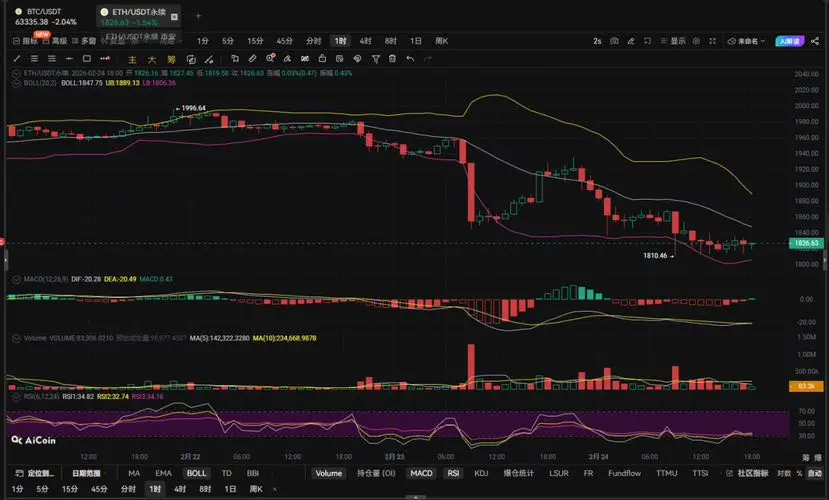
Task: Toggle the BOLL indicator in bottom bar
Action: [196, 473]
